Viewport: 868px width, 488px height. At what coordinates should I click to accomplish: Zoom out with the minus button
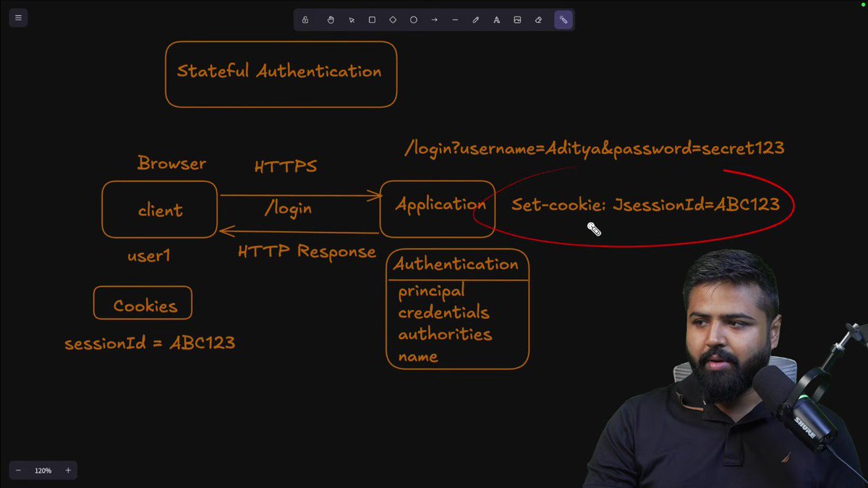[18, 471]
